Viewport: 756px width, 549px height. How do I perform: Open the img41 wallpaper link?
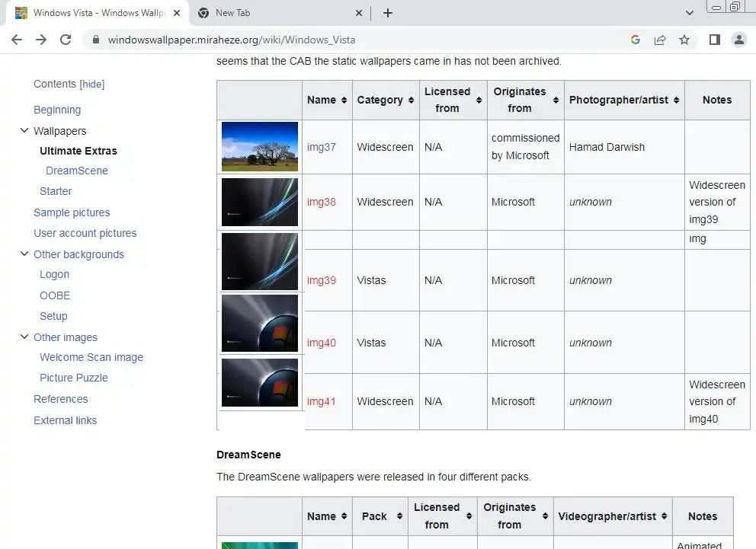[x=321, y=401]
